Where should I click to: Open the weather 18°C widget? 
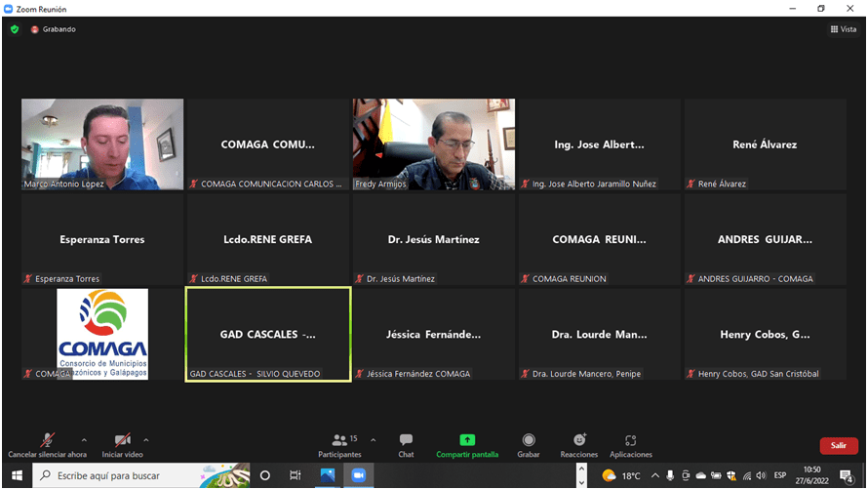(621, 475)
